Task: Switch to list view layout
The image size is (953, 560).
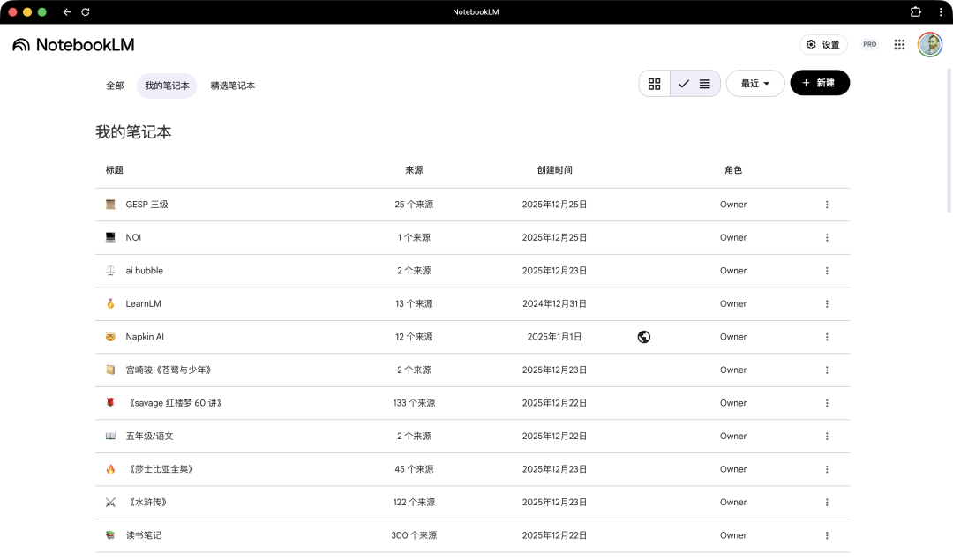Action: click(695, 84)
